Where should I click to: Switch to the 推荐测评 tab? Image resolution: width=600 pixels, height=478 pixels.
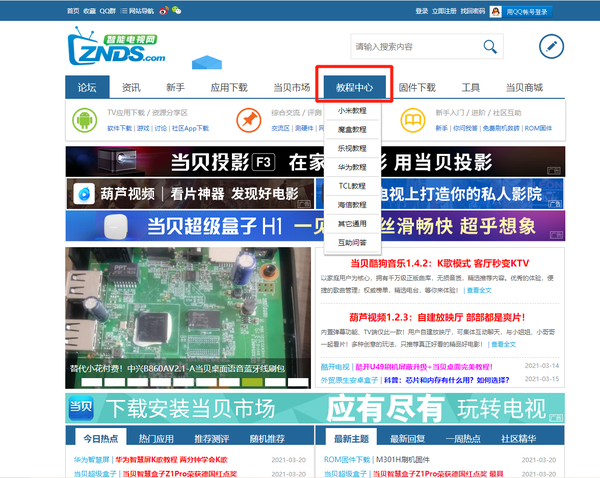(212, 439)
